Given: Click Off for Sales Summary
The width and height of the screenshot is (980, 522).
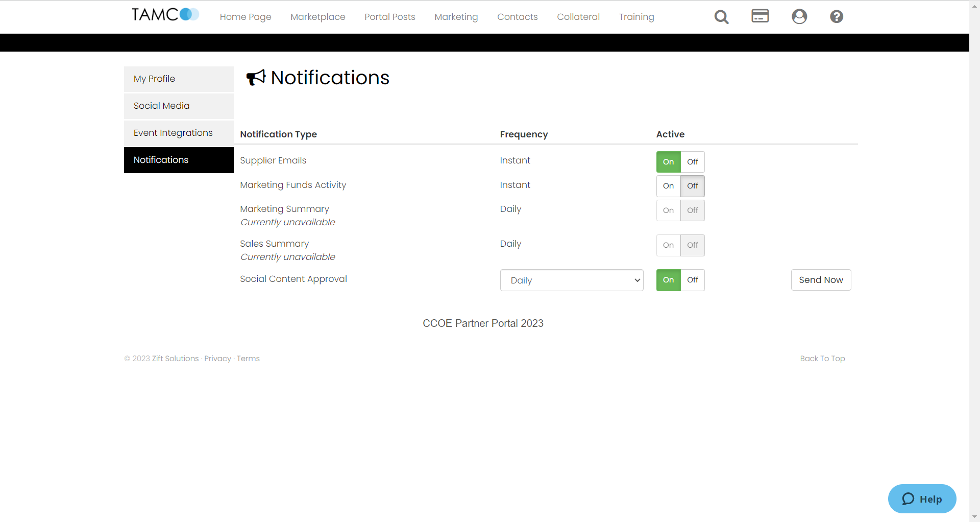Looking at the screenshot, I should [x=693, y=245].
